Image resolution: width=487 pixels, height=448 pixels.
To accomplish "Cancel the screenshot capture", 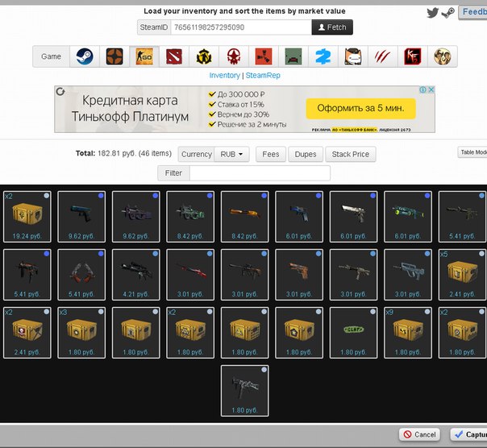I will (419, 434).
